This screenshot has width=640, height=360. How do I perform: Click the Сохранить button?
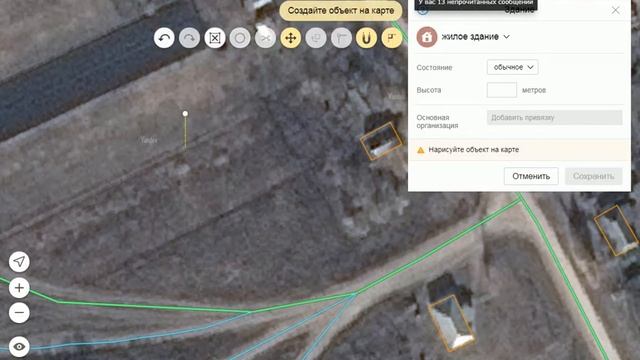[x=593, y=176]
